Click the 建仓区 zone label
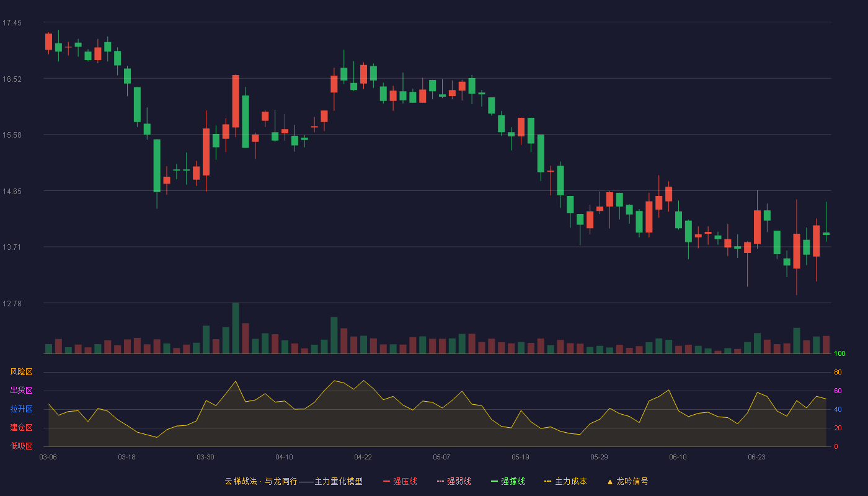This screenshot has height=496, width=868. click(21, 428)
